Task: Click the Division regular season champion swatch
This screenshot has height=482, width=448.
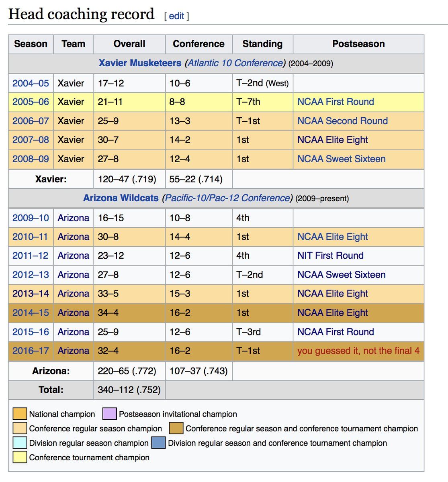Action: coord(20,443)
